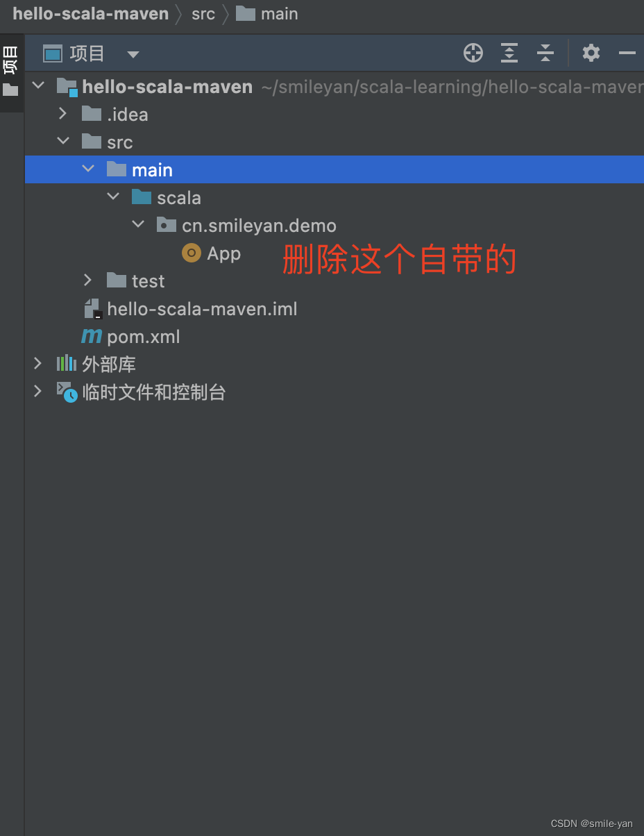644x836 pixels.
Task: Click the App object icon under cn.smileyan.demo
Action: tap(190, 253)
